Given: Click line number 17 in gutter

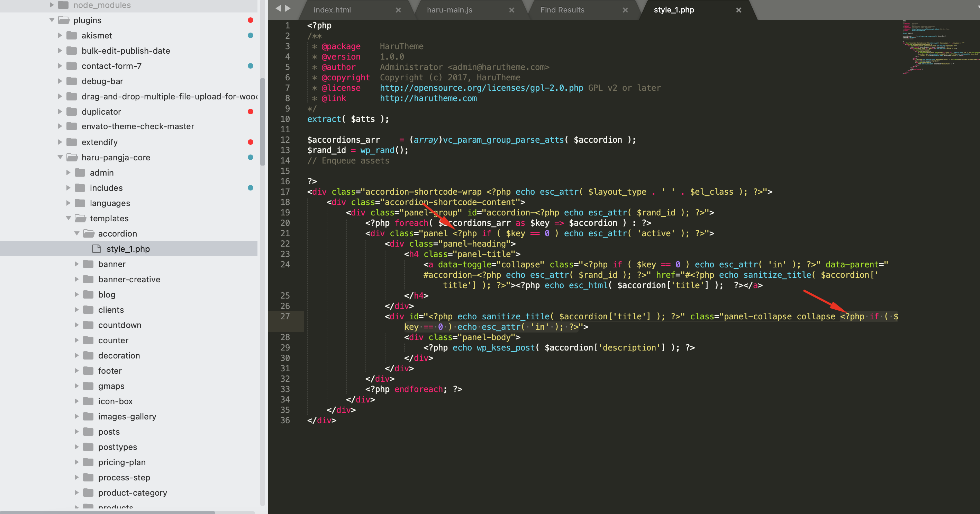Looking at the screenshot, I should pyautogui.click(x=285, y=192).
